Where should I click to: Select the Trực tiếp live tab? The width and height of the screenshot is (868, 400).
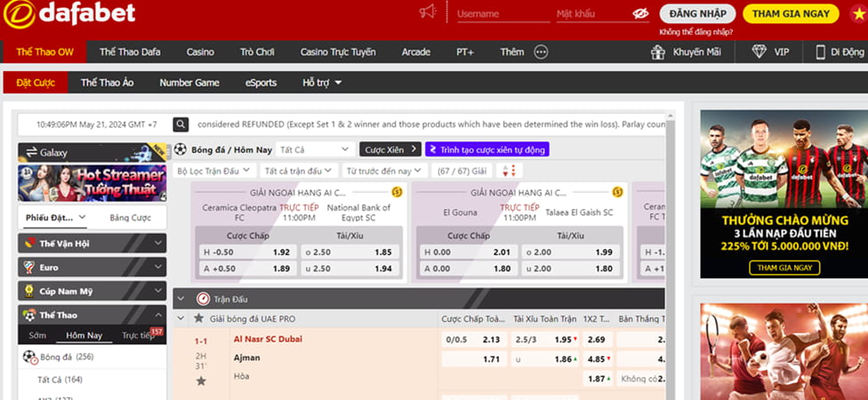pos(138,336)
